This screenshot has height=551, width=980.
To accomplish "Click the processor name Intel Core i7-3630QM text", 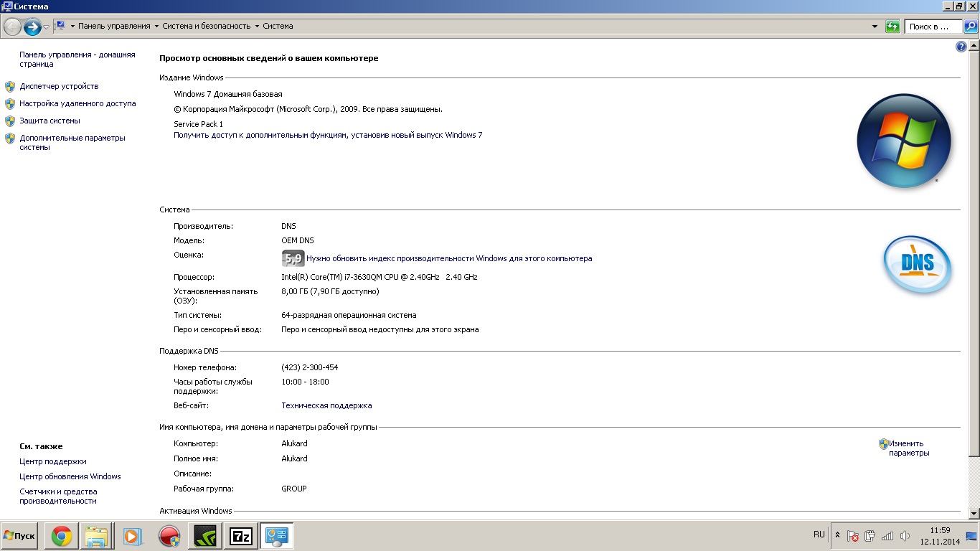I will (380, 277).
